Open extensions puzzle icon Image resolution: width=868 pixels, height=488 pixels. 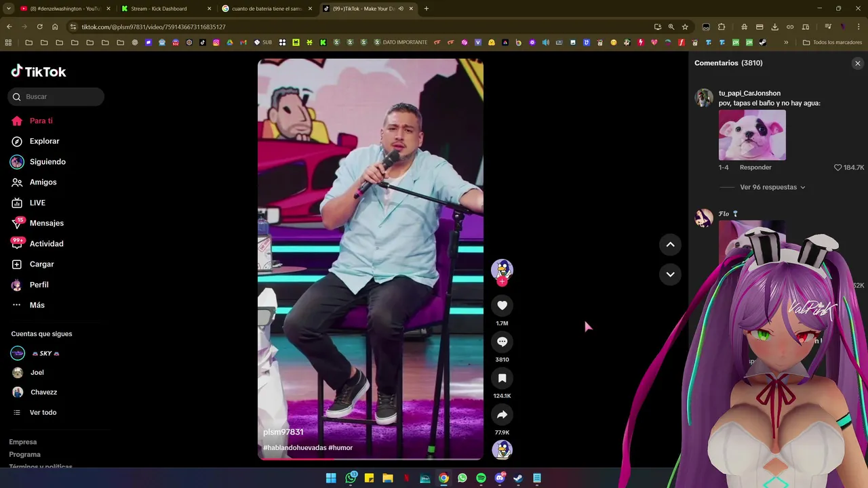click(722, 27)
